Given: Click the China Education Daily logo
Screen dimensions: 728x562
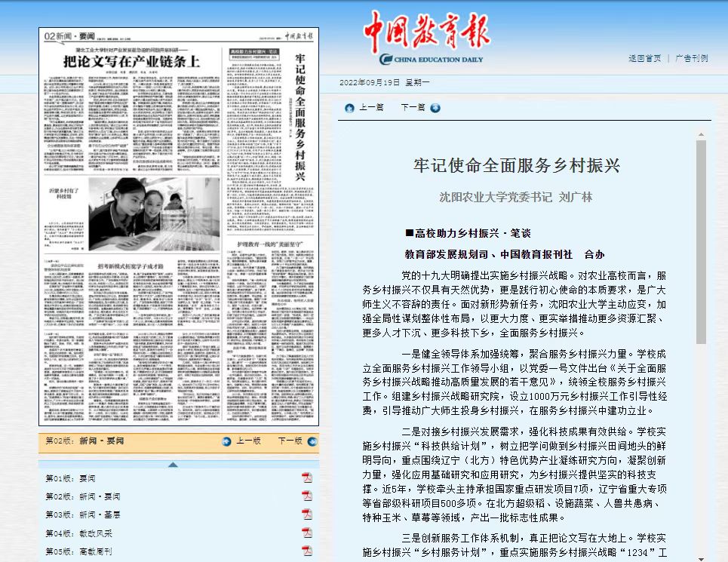Looking at the screenshot, I should tap(427, 38).
